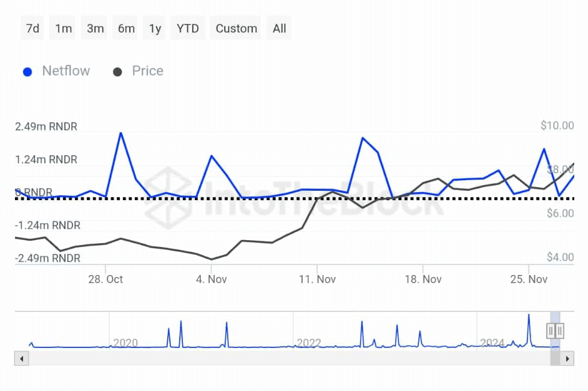The height and width of the screenshot is (391, 588).
Task: Click the dark gray Price legend dot
Action: pyautogui.click(x=117, y=72)
